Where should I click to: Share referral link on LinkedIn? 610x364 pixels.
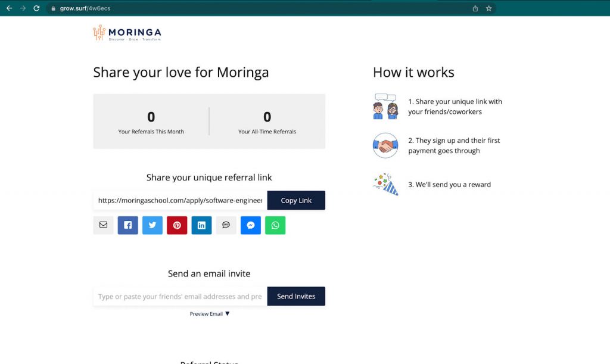coord(201,225)
